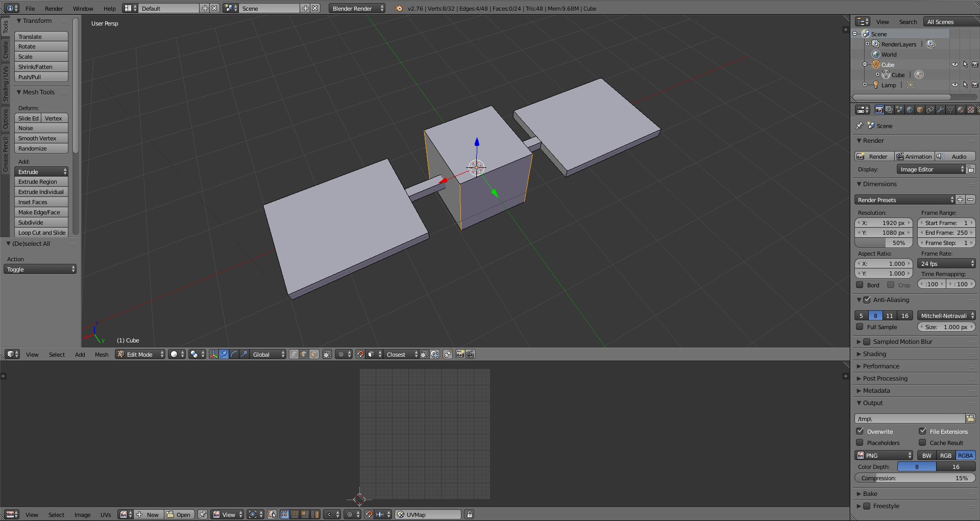Viewport: 980px width, 521px height.
Task: Click the Animation render button
Action: point(914,156)
